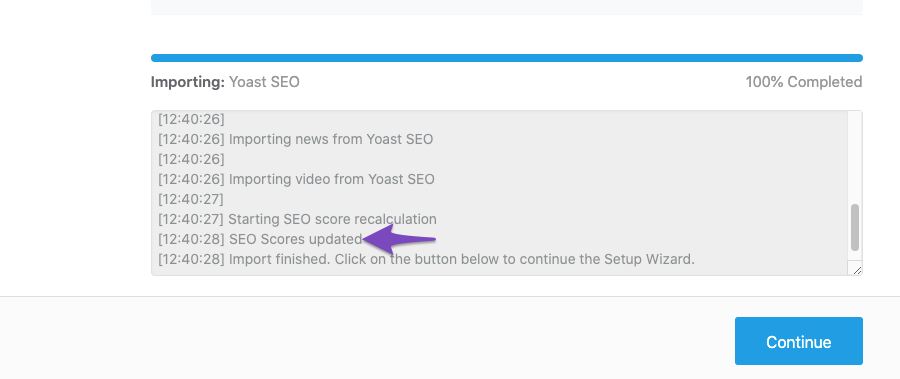Click Importing video from Yoast SEO line
Screen dimensions: 900x379
pyautogui.click(x=296, y=179)
